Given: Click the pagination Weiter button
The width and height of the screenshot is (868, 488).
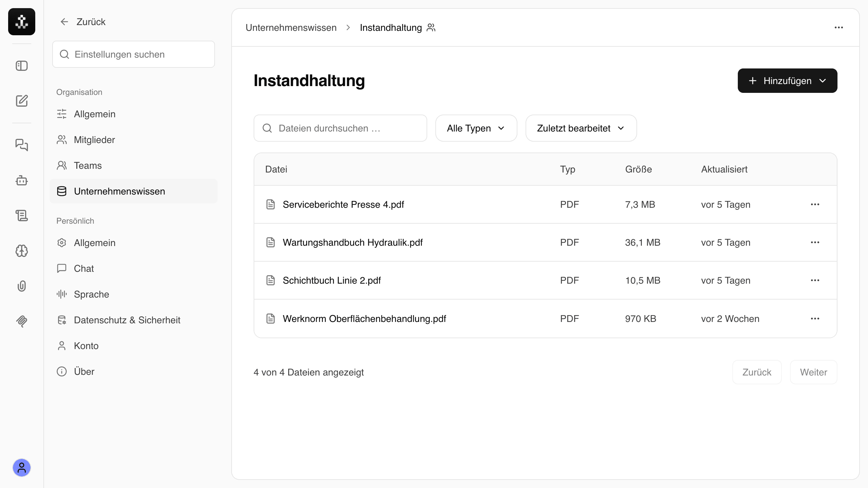Looking at the screenshot, I should tap(813, 372).
